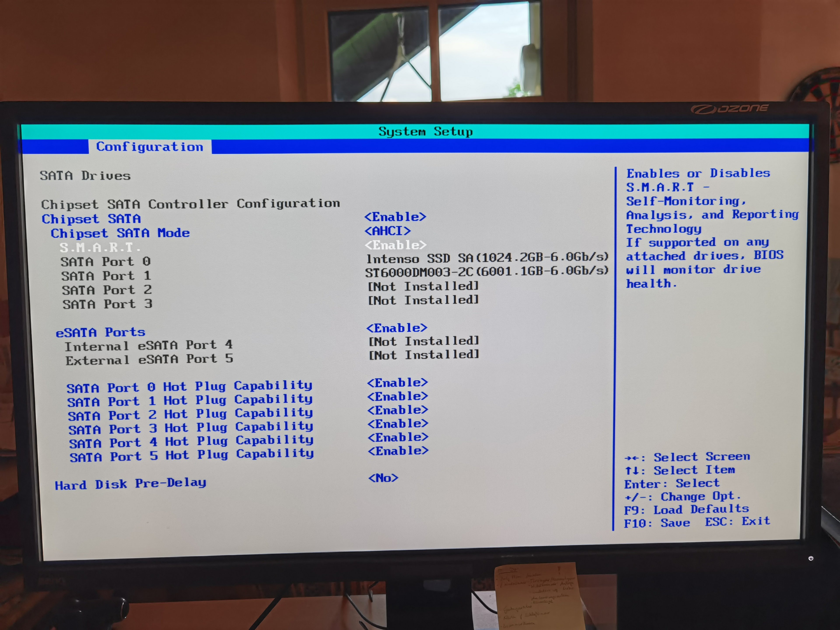Image resolution: width=840 pixels, height=630 pixels.
Task: Change Hard Disk Pre-Delay No value
Action: (383, 478)
